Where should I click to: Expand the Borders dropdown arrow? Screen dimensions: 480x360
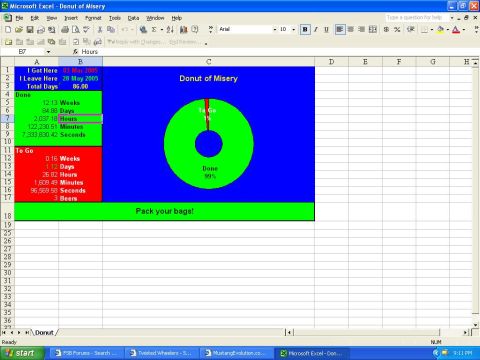pyautogui.click(x=432, y=30)
